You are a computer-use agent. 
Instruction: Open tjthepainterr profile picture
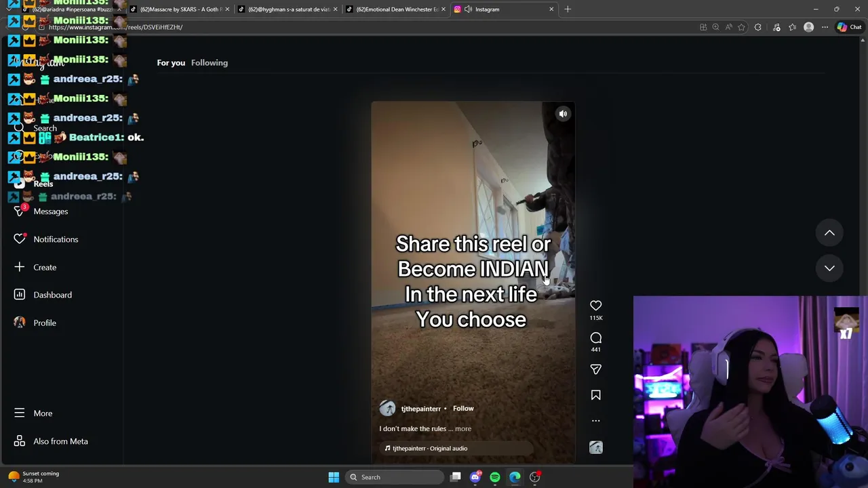click(x=387, y=408)
